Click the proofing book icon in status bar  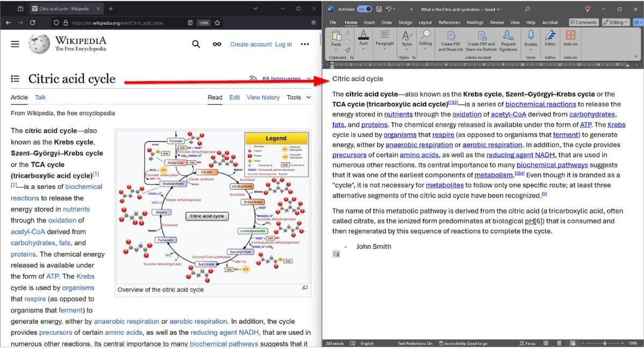(352, 343)
